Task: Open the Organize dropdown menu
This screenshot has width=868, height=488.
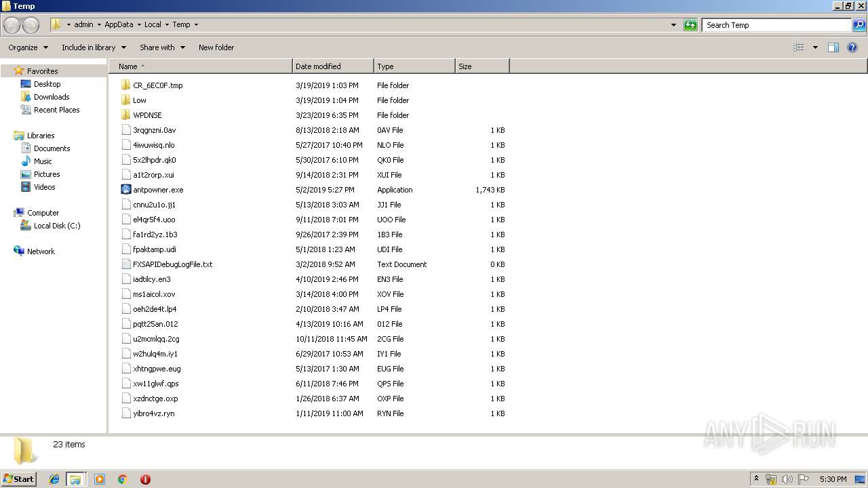Action: click(28, 47)
